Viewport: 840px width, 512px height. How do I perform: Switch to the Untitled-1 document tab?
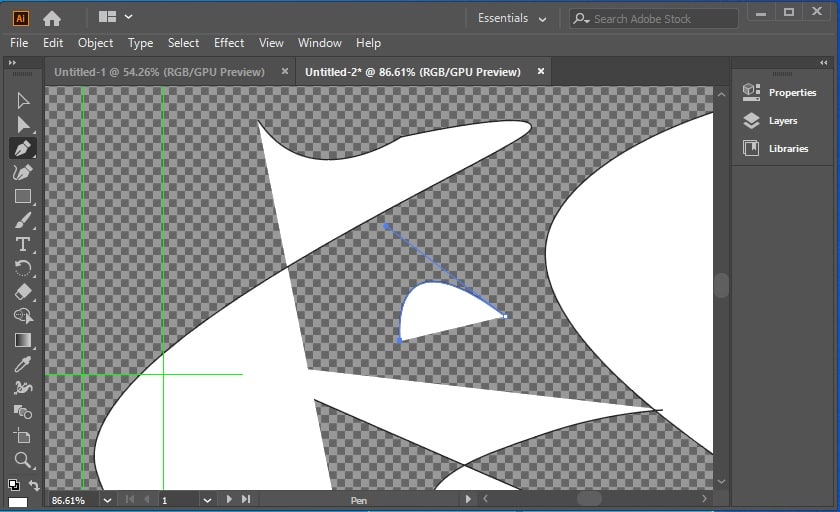pos(159,72)
